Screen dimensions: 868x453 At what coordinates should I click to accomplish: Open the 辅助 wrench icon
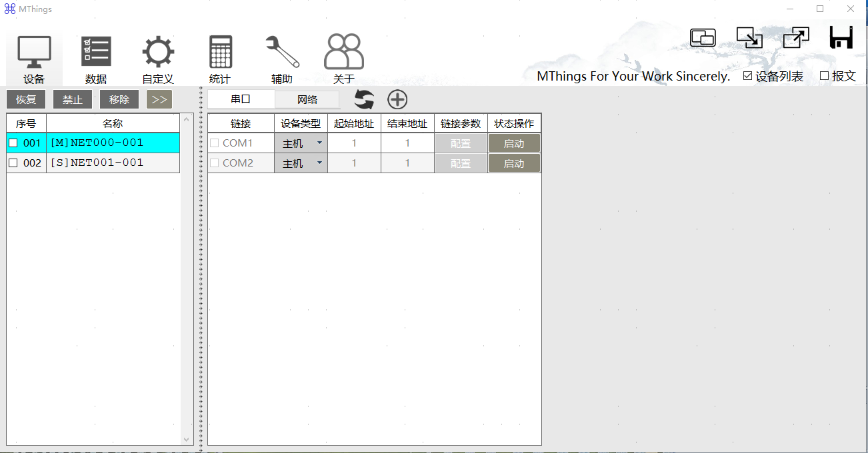pyautogui.click(x=282, y=52)
